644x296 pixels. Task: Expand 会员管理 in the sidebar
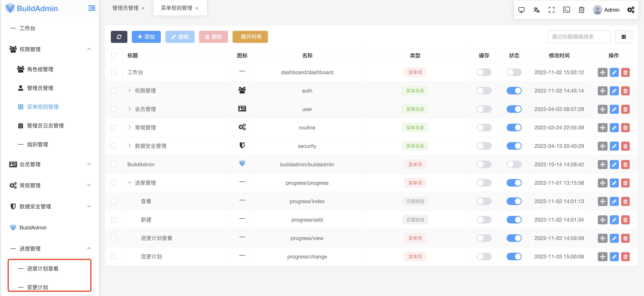tap(50, 164)
